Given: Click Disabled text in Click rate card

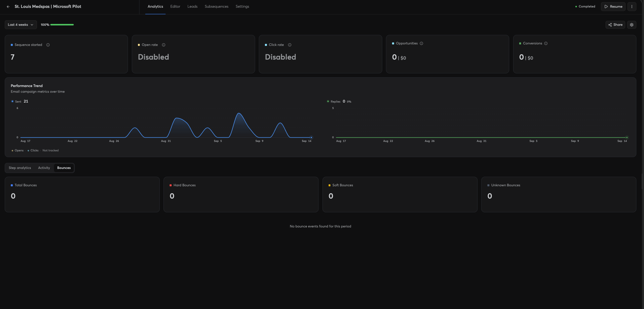Looking at the screenshot, I should coord(280,57).
